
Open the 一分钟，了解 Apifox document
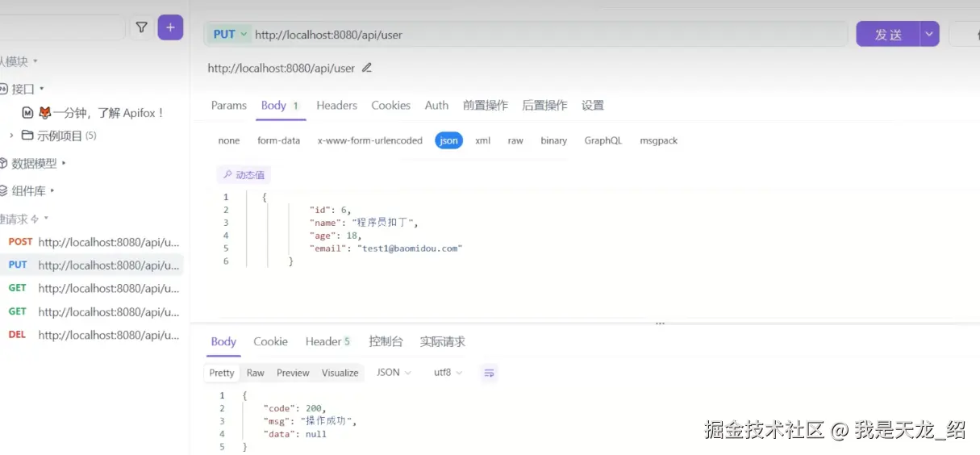101,113
